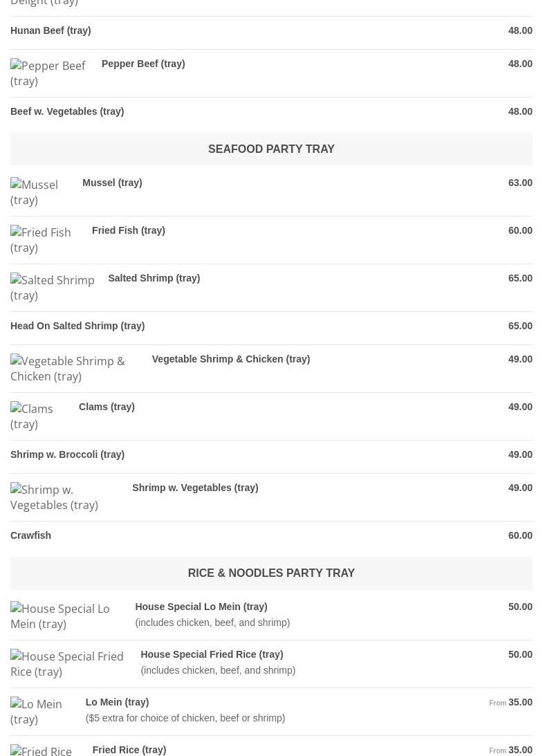
Task: Click Rice & Noodles Party Tray header
Action: coord(271,573)
